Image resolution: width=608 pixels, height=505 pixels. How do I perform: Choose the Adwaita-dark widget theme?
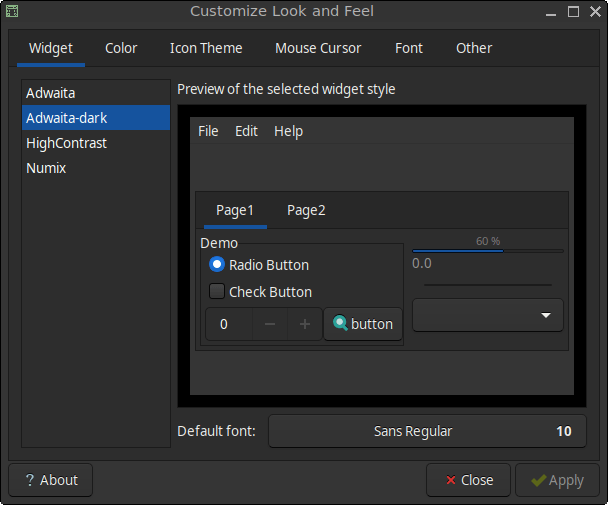click(x=96, y=118)
